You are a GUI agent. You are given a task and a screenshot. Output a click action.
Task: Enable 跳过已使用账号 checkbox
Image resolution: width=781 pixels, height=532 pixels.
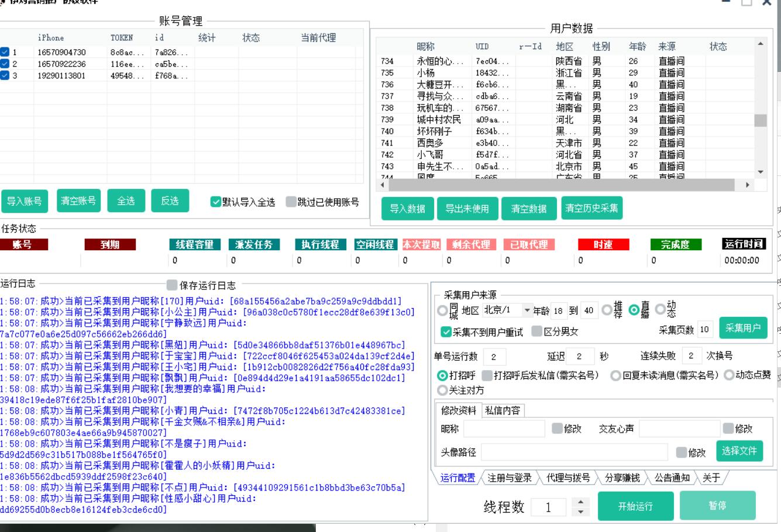(291, 202)
